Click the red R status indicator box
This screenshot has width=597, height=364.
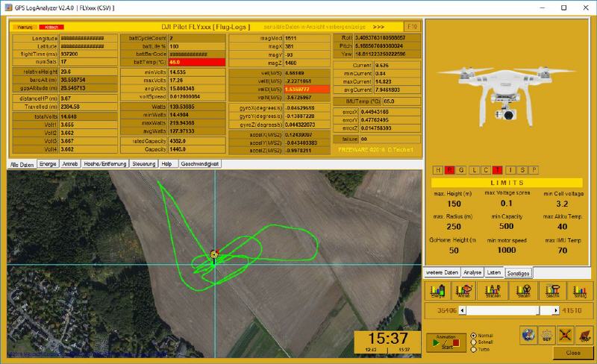click(x=450, y=170)
